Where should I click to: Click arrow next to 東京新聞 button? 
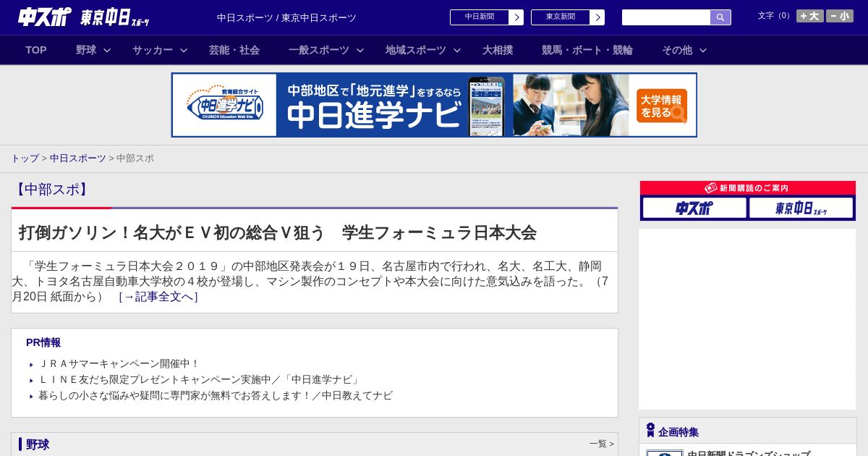click(x=597, y=17)
